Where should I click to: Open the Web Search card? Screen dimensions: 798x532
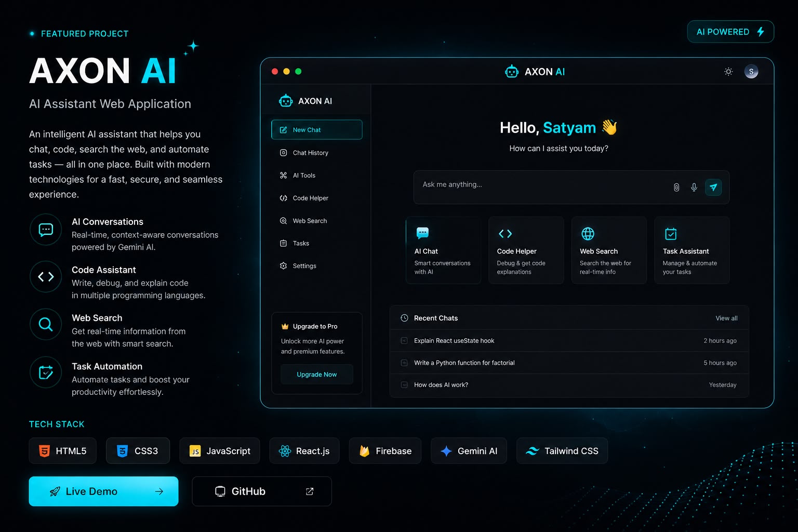(609, 250)
